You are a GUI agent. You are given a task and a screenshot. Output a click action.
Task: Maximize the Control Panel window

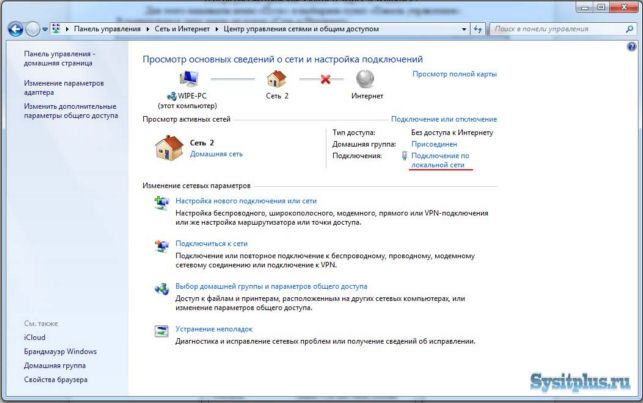coord(601,7)
